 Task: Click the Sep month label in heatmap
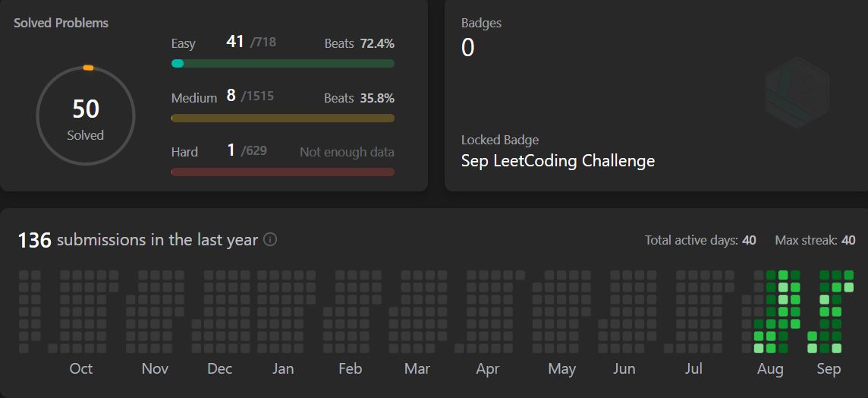pos(829,369)
